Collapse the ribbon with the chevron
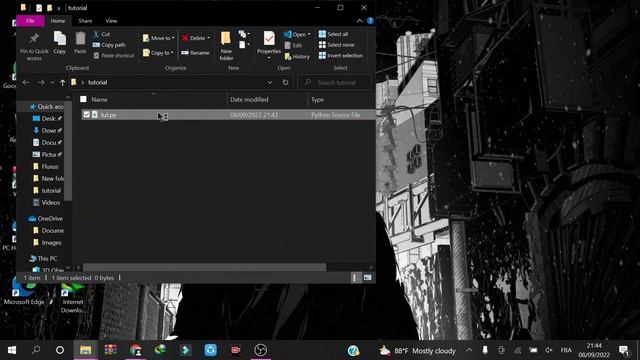Screen dimensions: 640x360 coord(360,21)
